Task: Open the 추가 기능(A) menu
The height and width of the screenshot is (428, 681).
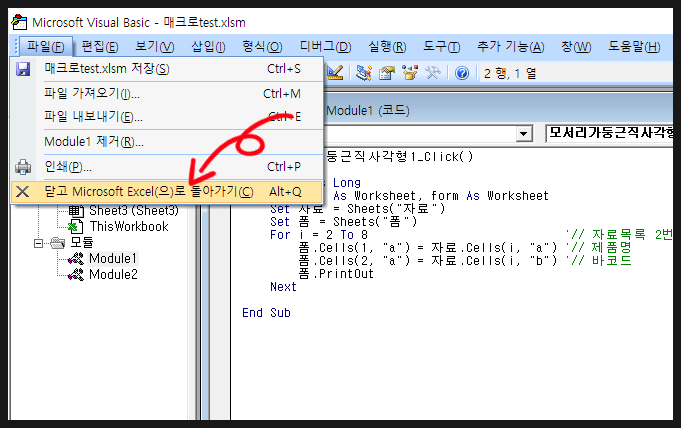Action: (510, 46)
